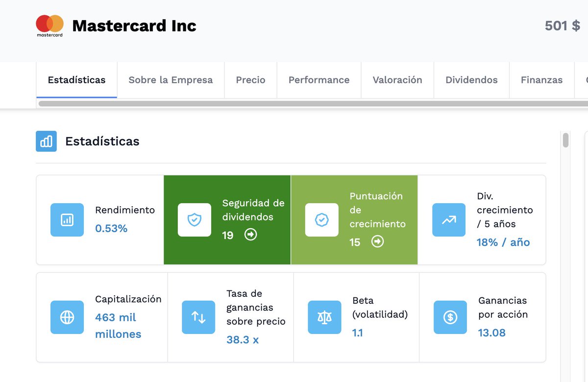Select the Estadísticas tab
The image size is (588, 382).
click(76, 80)
